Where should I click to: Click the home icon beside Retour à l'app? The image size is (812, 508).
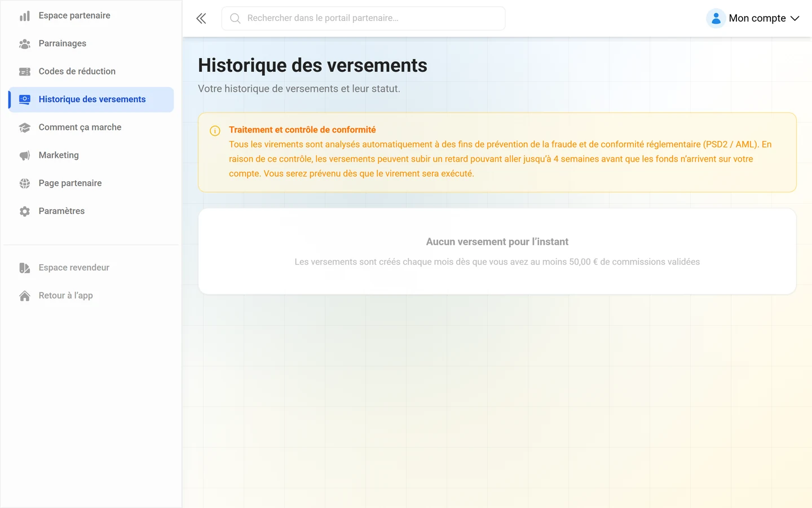tap(25, 296)
